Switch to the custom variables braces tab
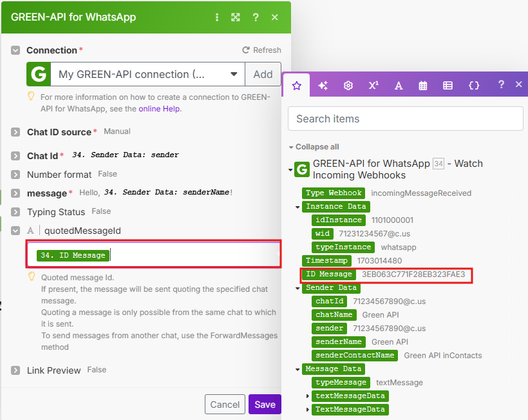This screenshot has height=420, width=528. [x=474, y=85]
